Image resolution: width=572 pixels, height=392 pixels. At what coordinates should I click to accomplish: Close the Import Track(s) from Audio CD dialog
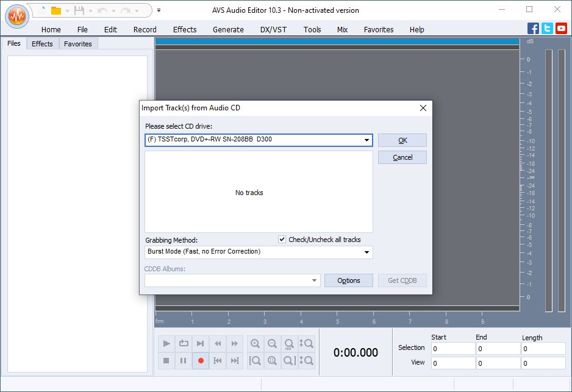click(423, 108)
